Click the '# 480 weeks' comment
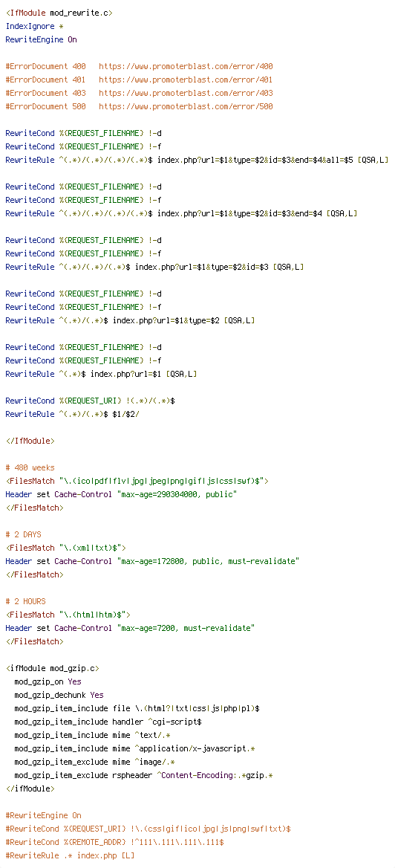The height and width of the screenshot is (868, 395). [30, 467]
